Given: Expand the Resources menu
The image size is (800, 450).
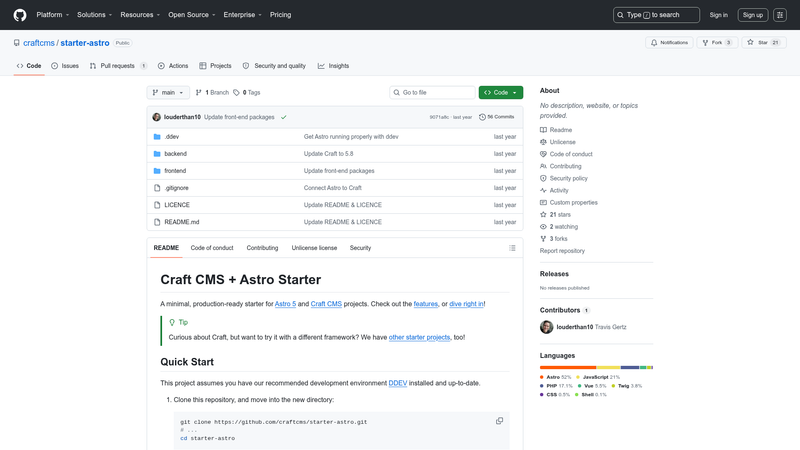Looking at the screenshot, I should coord(140,15).
